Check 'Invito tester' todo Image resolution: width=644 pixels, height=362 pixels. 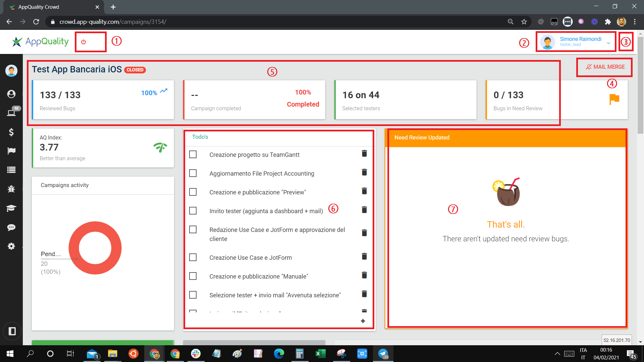[193, 211]
